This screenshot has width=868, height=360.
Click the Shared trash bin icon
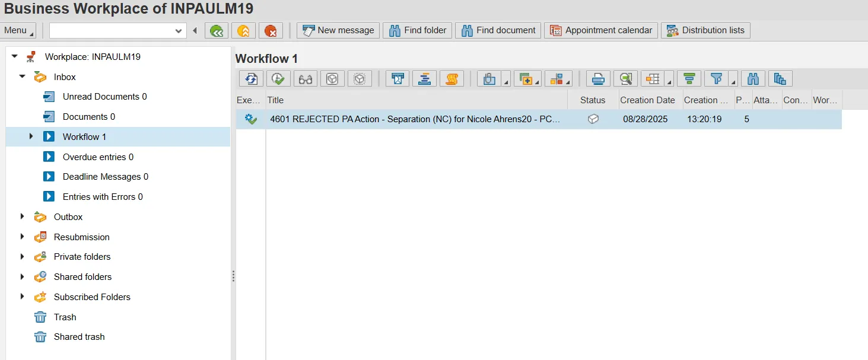[40, 337]
